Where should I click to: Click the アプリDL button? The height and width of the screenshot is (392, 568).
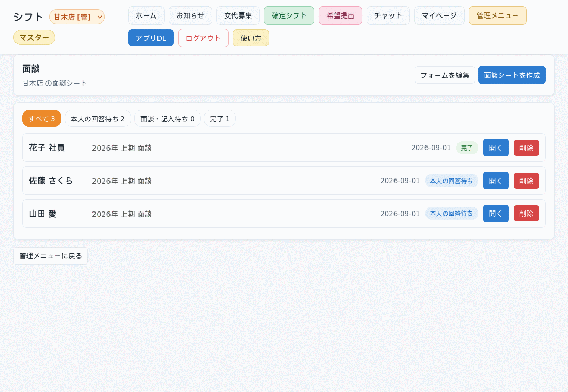pos(151,38)
